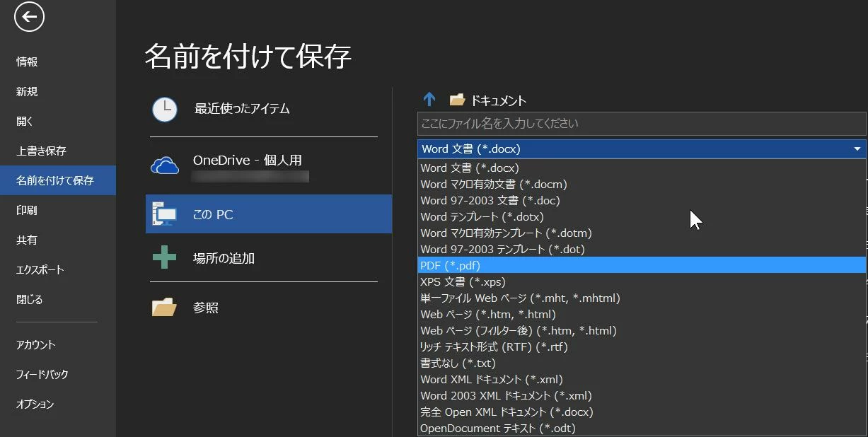Select Word 97-2003 テンプレート (*.dot) format
The image size is (868, 437).
pos(642,249)
